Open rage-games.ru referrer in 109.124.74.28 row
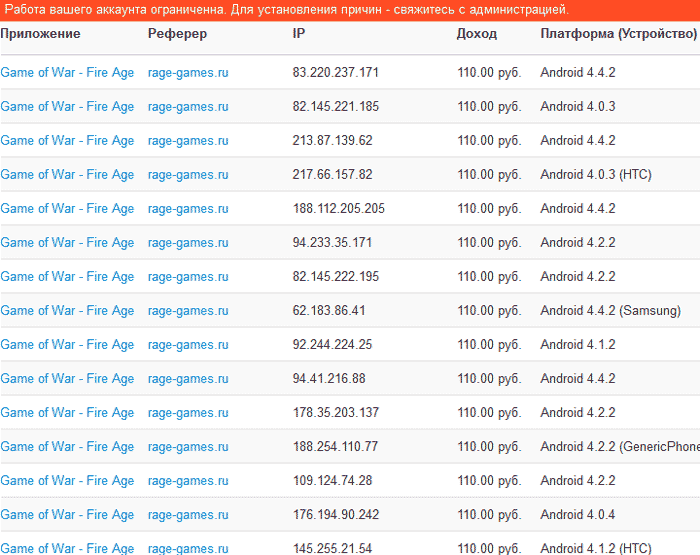 [188, 480]
